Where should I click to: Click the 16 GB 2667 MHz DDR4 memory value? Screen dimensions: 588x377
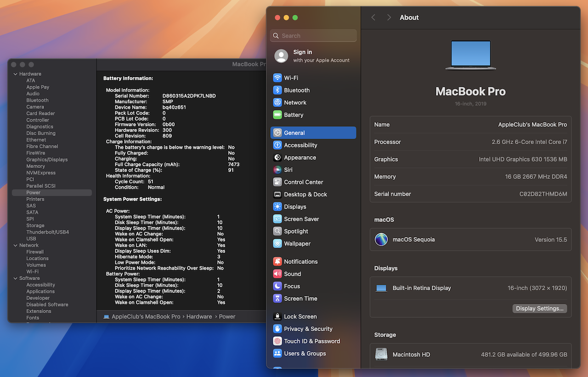pyautogui.click(x=536, y=177)
